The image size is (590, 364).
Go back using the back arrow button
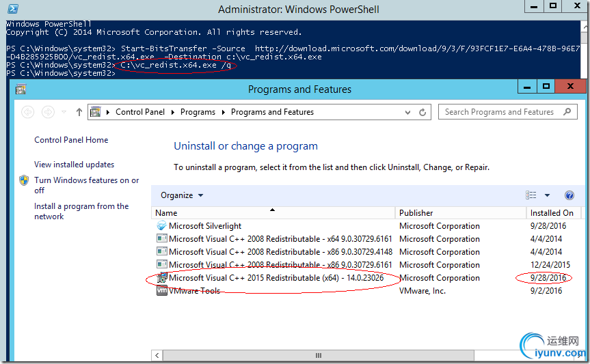(x=28, y=112)
